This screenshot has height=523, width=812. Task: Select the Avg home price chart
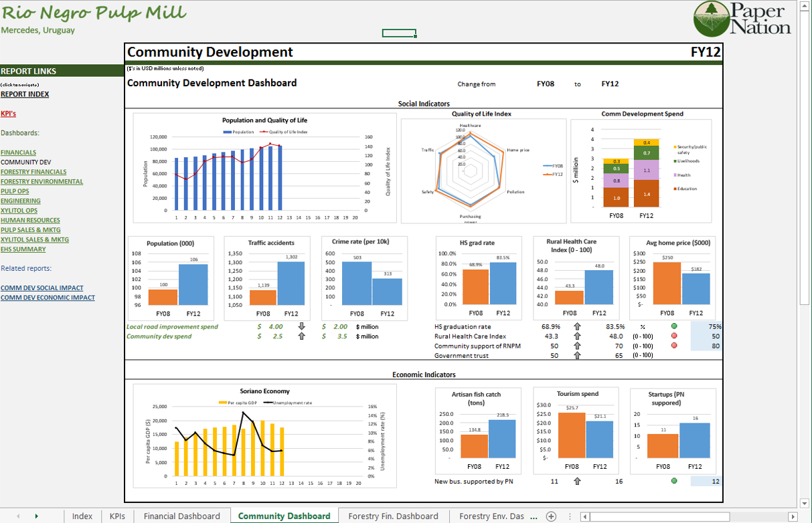673,278
